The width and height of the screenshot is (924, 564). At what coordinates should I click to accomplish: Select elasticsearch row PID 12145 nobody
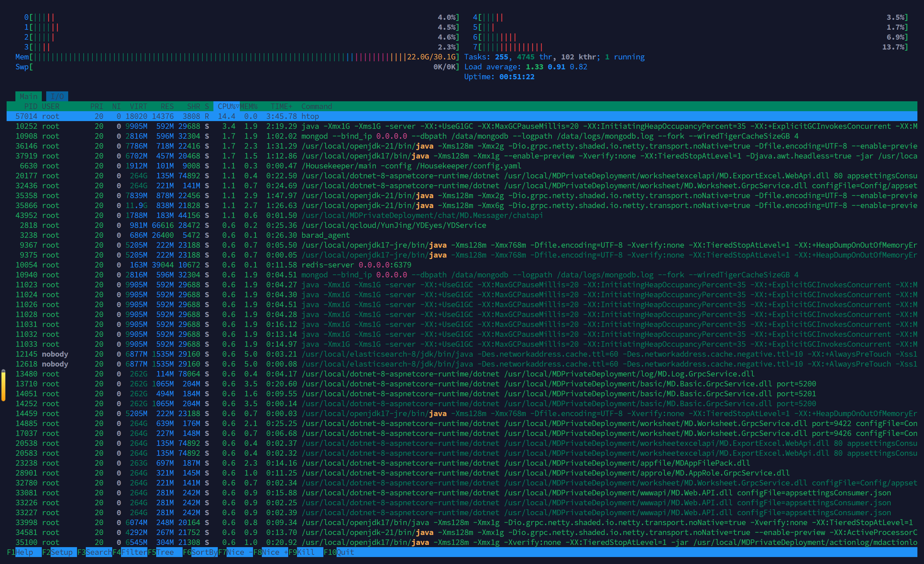click(x=462, y=354)
